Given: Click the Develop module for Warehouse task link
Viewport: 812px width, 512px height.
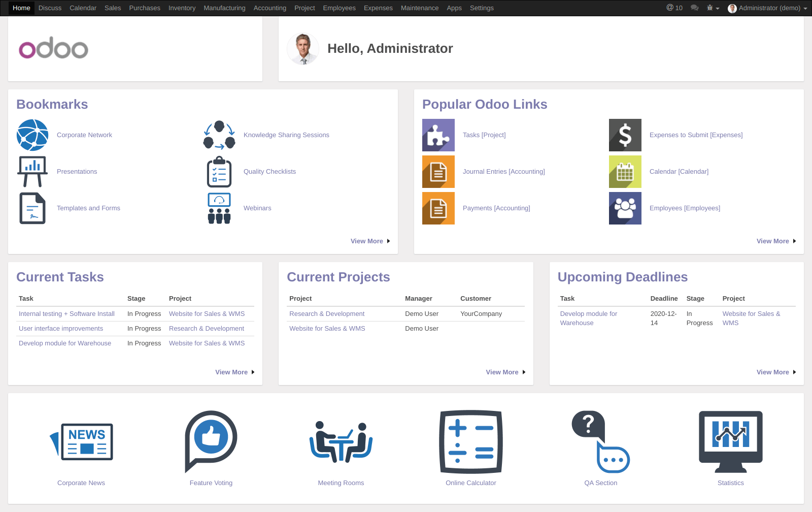Looking at the screenshot, I should 65,343.
